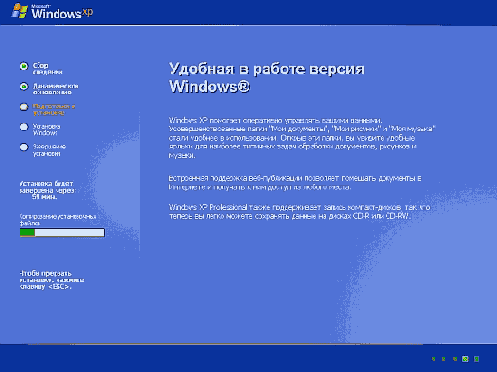
Task: Click the "Сбор сведений" step label
Action: coord(47,68)
